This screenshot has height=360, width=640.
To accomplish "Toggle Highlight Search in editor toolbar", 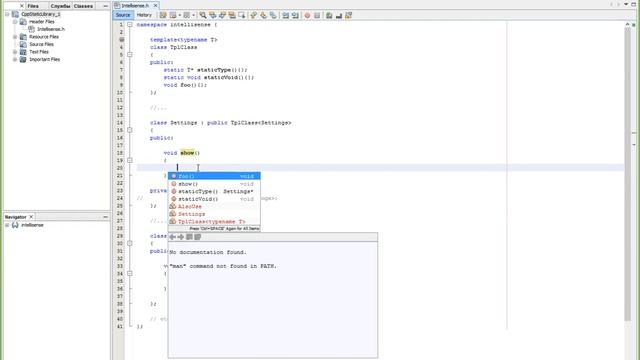I will [x=232, y=15].
